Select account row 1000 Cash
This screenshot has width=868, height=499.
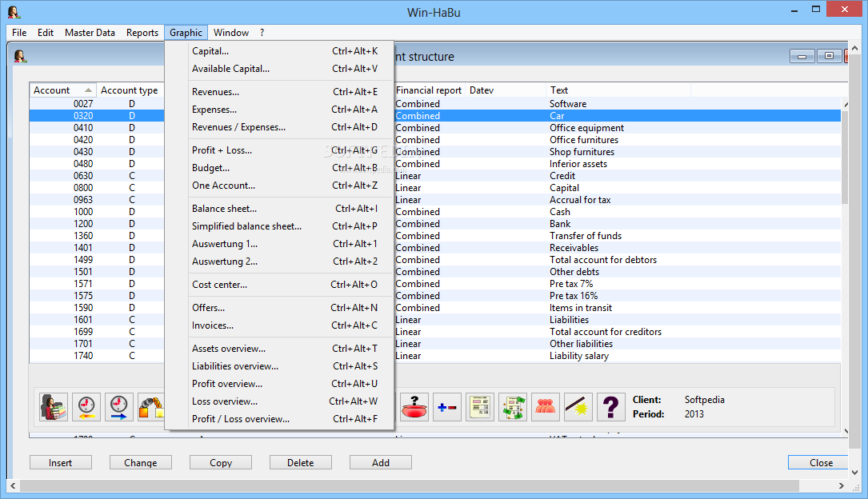coord(435,212)
